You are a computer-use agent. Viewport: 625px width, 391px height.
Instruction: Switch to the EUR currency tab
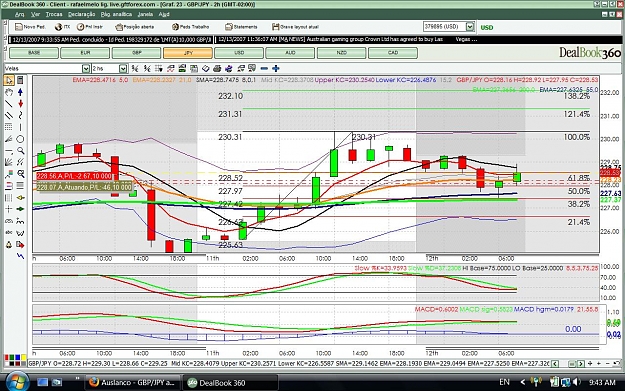coord(85,53)
